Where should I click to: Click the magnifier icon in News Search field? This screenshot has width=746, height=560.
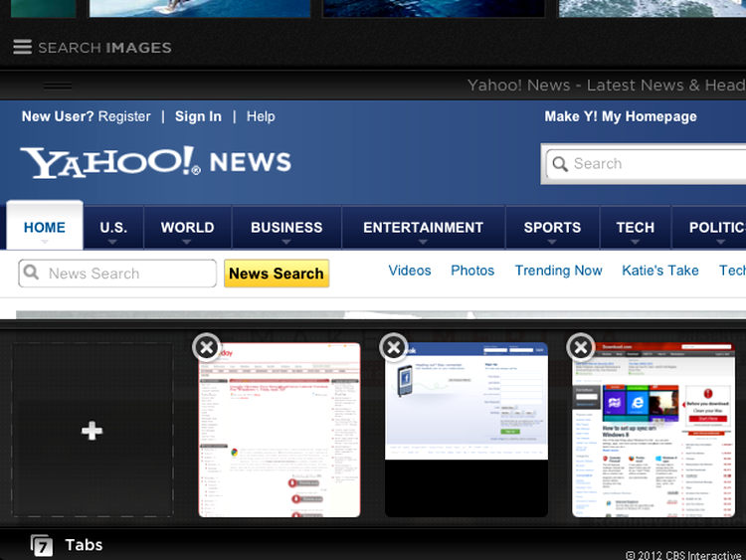click(x=31, y=273)
